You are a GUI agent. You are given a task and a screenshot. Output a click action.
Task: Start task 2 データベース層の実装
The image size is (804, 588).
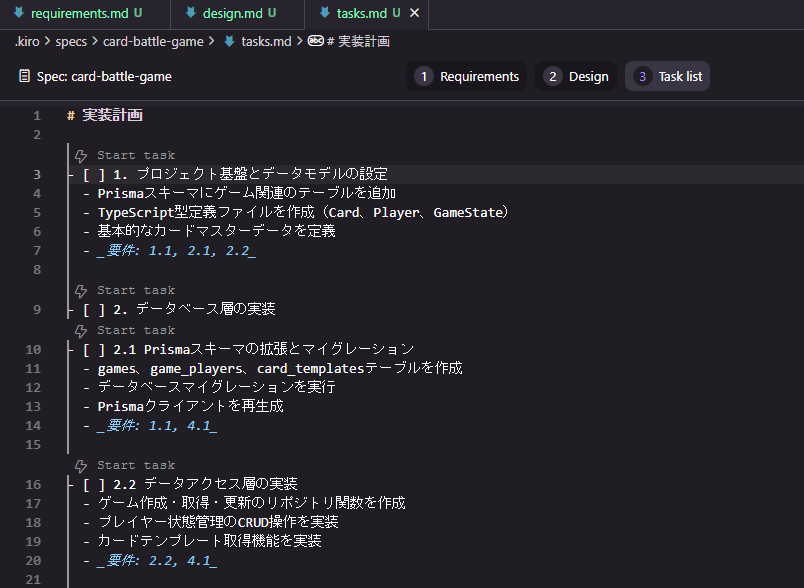(136, 290)
